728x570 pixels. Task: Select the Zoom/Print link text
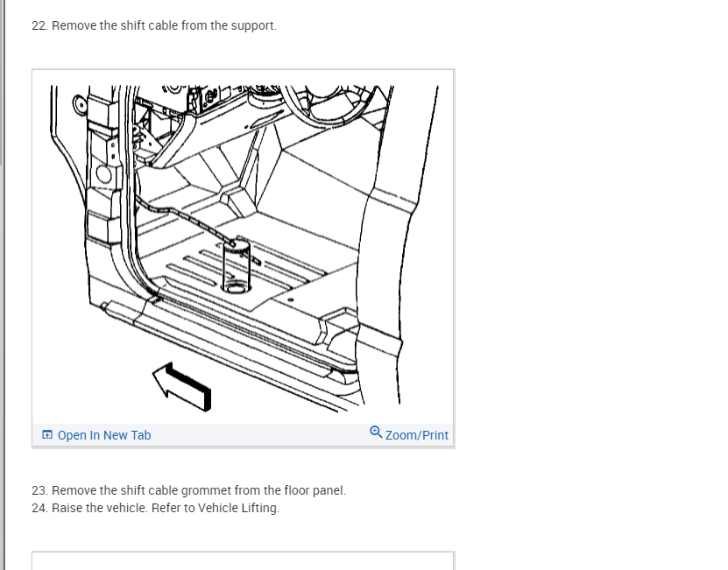tap(416, 435)
